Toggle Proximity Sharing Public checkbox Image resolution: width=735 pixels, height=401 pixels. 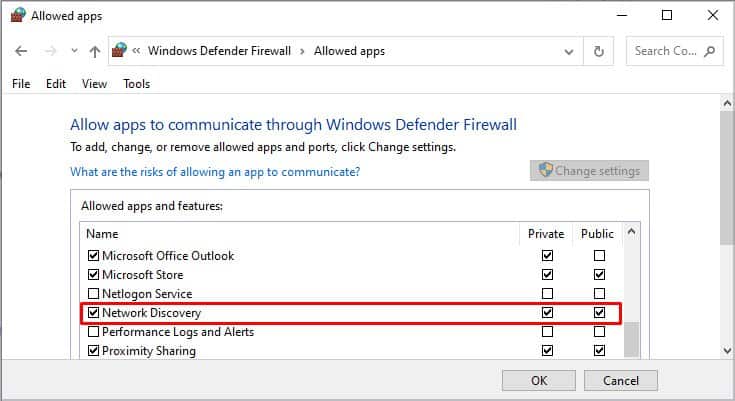coord(599,350)
